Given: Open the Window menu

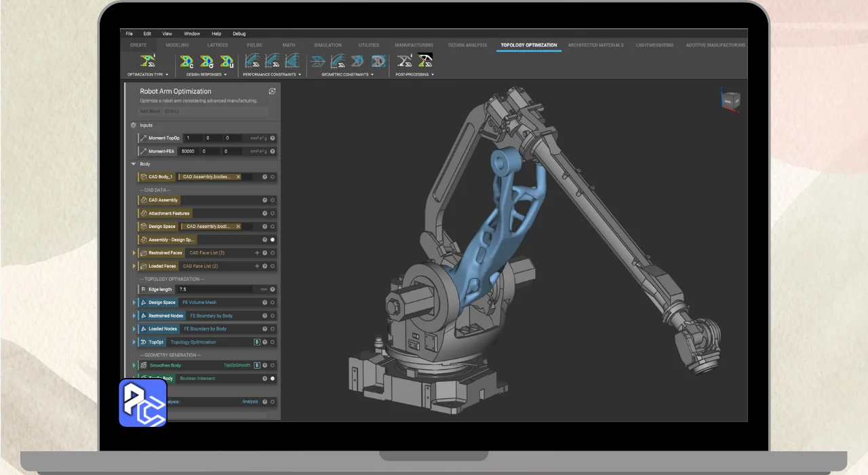Looking at the screenshot, I should pyautogui.click(x=192, y=33).
